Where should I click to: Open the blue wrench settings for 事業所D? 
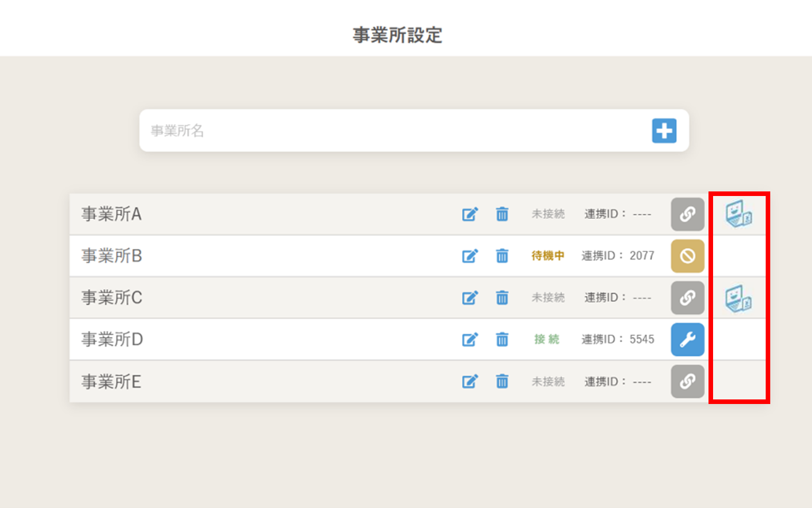click(x=687, y=339)
